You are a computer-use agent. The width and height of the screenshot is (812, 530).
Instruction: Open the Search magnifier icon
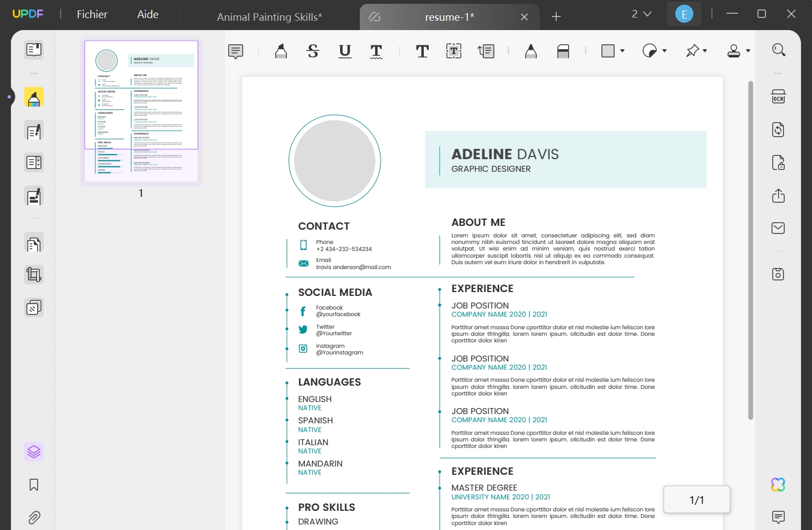tap(779, 50)
